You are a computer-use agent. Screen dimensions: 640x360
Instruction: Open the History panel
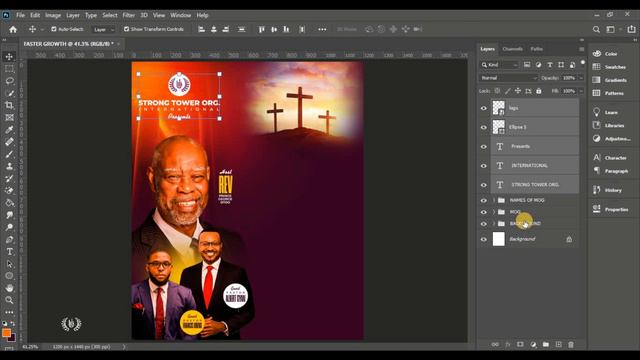click(607, 190)
